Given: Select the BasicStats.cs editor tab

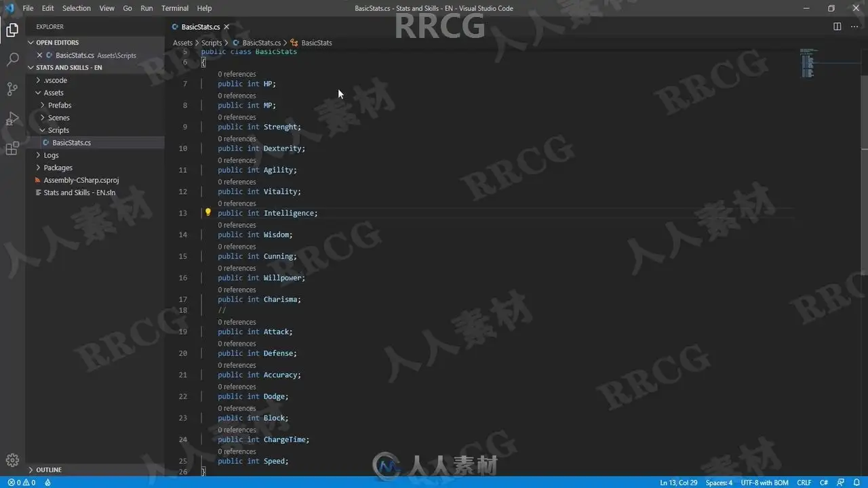Looking at the screenshot, I should pos(200,27).
